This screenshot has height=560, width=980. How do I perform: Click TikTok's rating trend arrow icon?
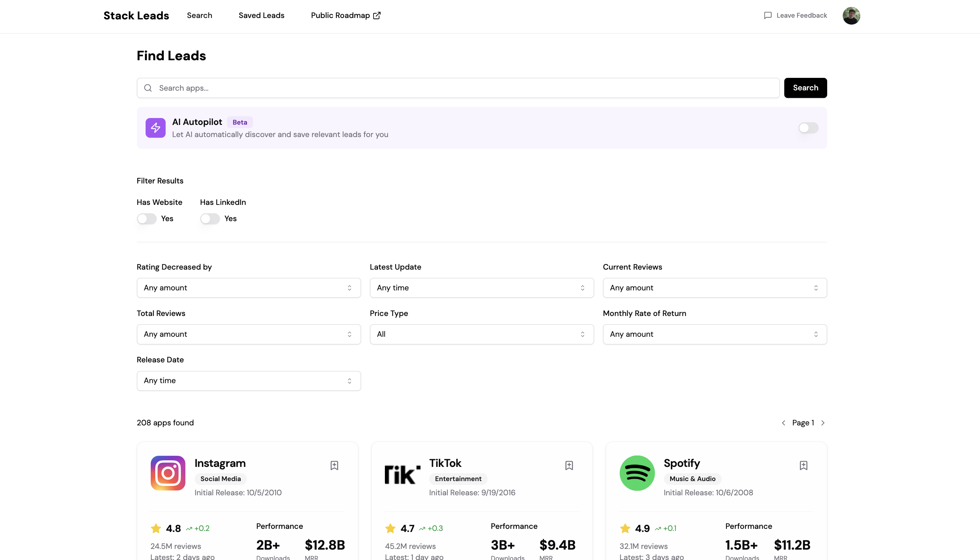click(422, 529)
